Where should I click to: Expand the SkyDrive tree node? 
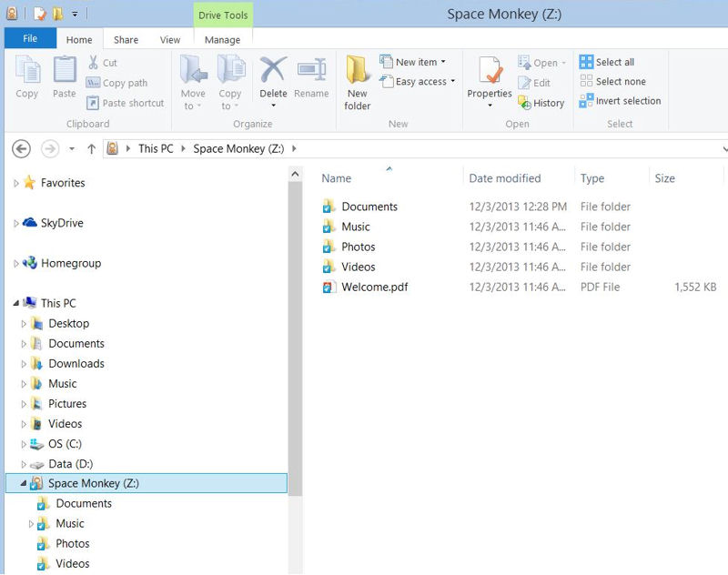click(x=16, y=224)
